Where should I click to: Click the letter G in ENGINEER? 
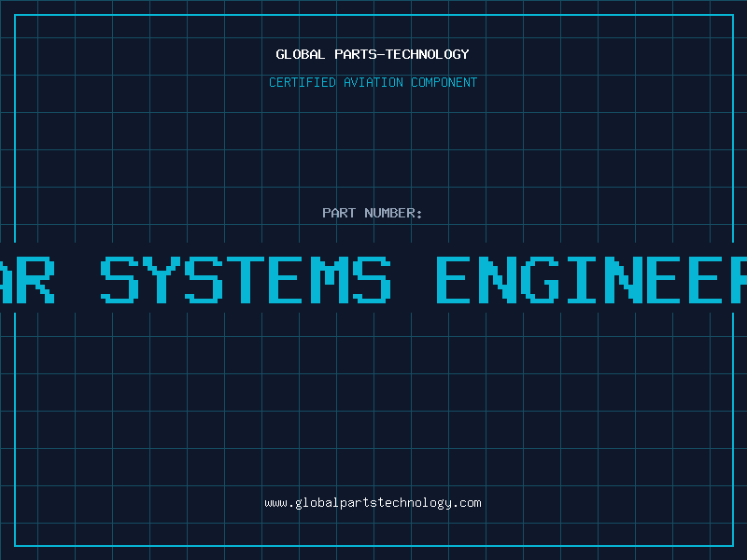pyautogui.click(x=540, y=279)
